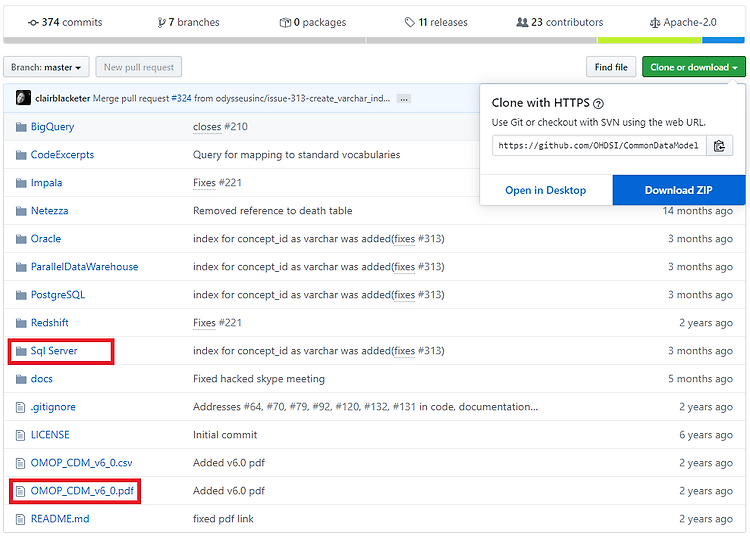The width and height of the screenshot is (750, 539).
Task: Open the Impala folder
Action: point(46,183)
